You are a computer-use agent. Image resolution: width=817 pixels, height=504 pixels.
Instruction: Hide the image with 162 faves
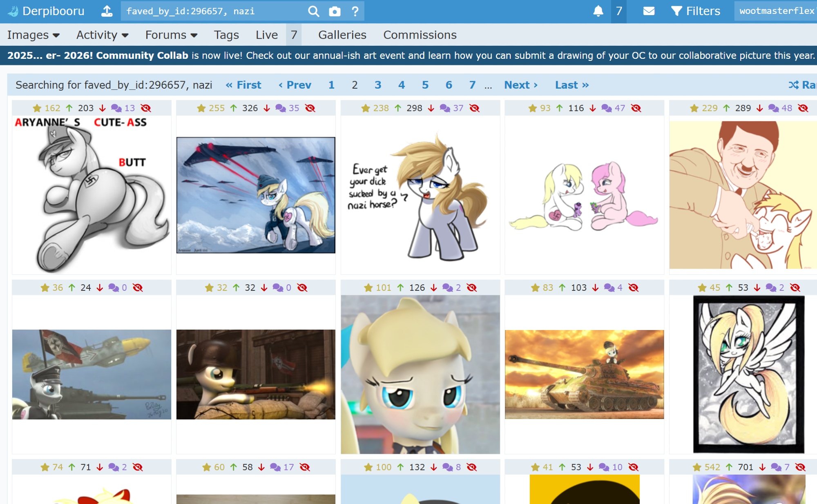[146, 108]
